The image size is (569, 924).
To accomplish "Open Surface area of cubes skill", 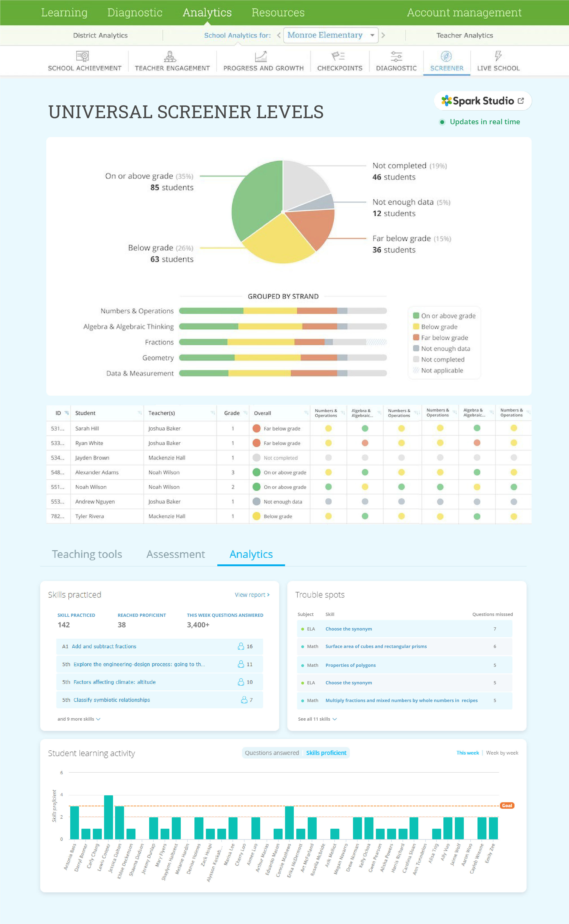I will coord(376,646).
